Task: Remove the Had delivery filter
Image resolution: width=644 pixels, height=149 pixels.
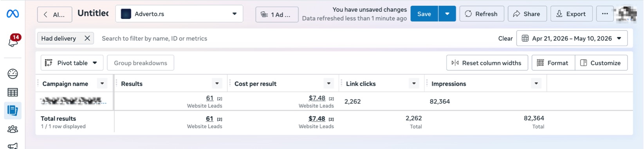Action: coord(87,38)
